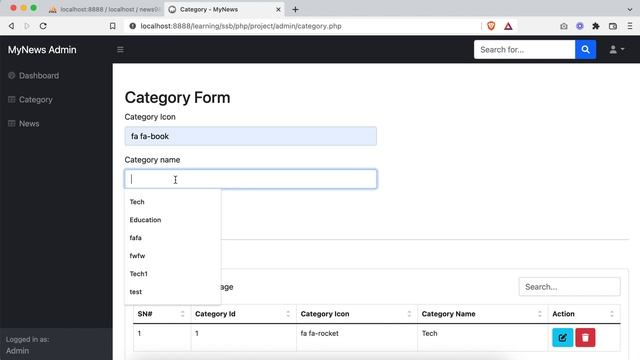
Task: Reload the current page
Action: (x=43, y=26)
